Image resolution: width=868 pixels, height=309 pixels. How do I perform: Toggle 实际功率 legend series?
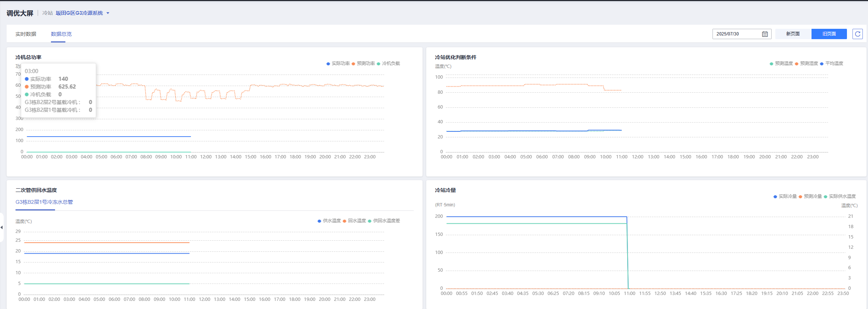click(338, 63)
